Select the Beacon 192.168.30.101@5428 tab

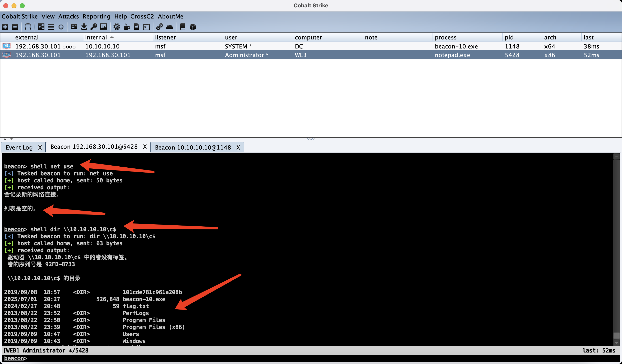coord(94,147)
